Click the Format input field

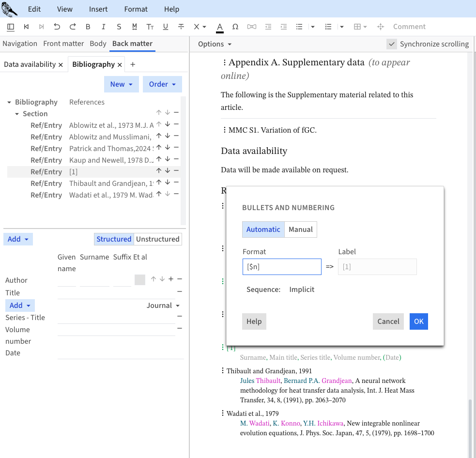pos(281,267)
